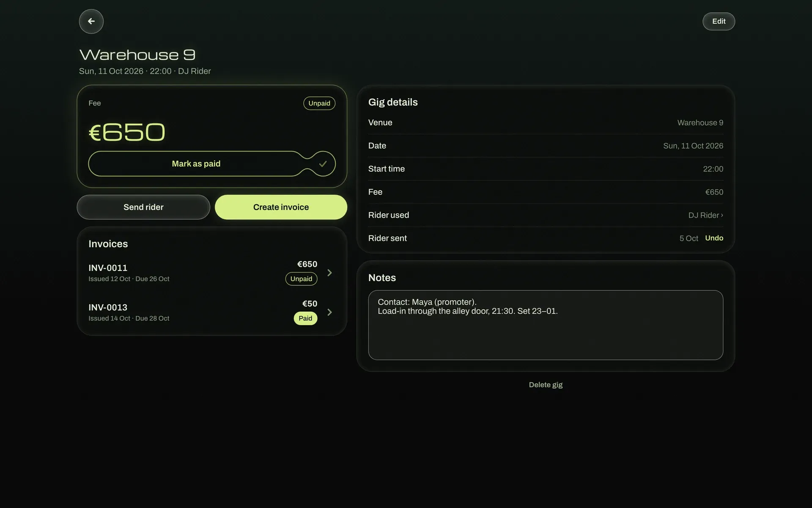Viewport: 812px width, 508px height.
Task: Click the Venue value Warehouse 9
Action: coord(700,123)
